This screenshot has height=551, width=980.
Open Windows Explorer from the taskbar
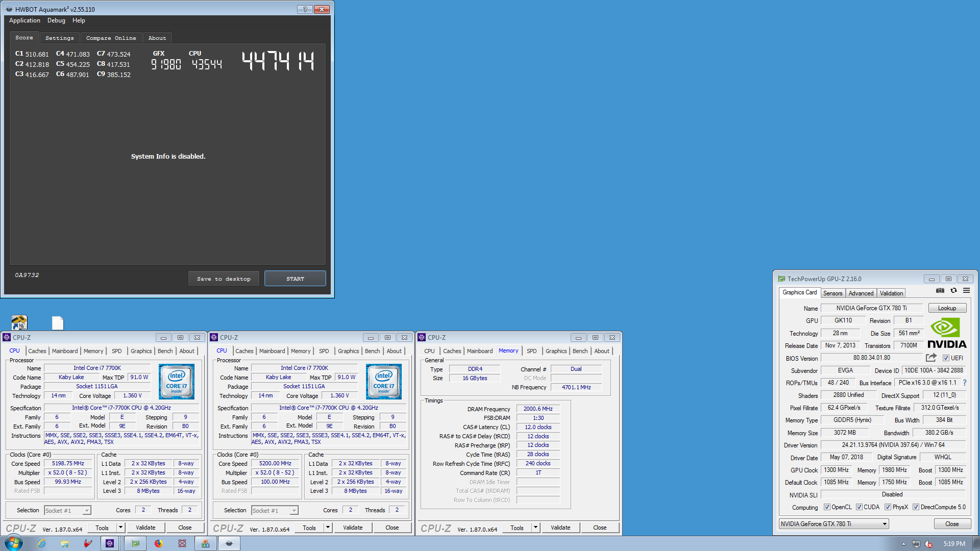[65, 543]
